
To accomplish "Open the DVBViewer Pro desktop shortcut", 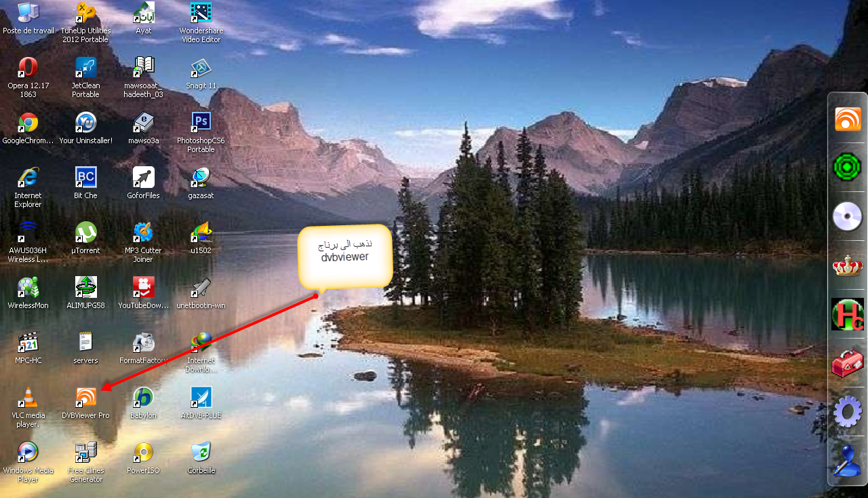I will coord(85,397).
